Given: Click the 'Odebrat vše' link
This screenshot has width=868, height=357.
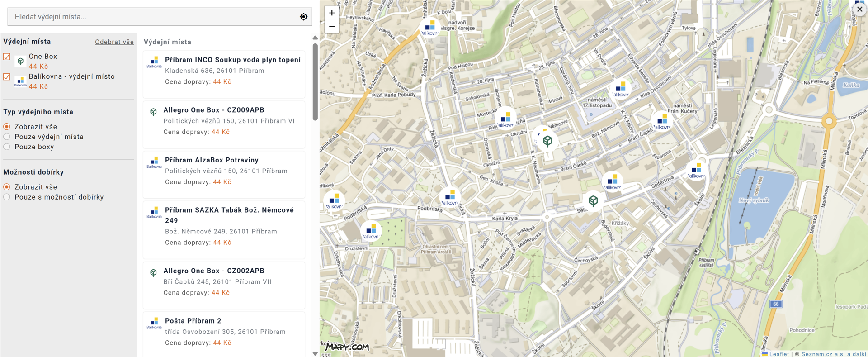Looking at the screenshot, I should click(114, 42).
